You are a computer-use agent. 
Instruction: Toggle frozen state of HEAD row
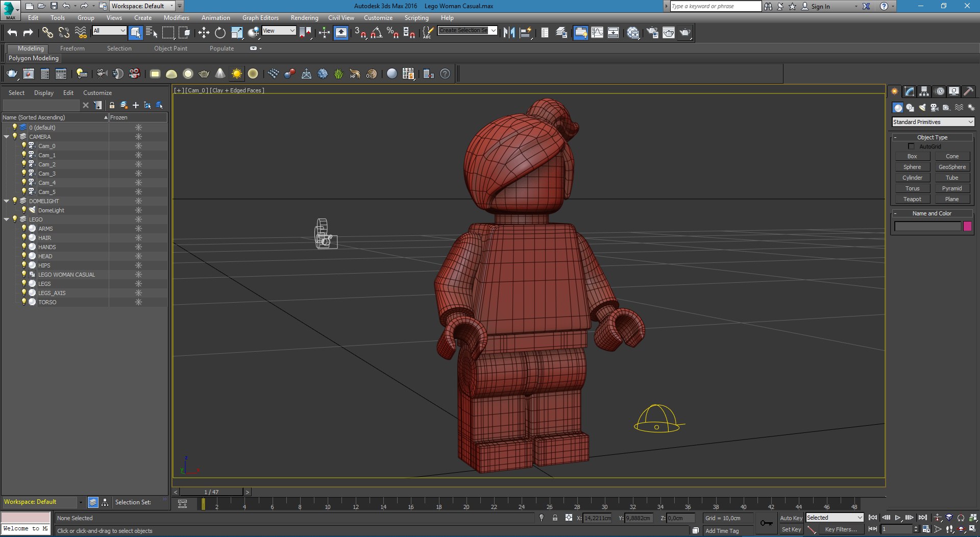138,256
